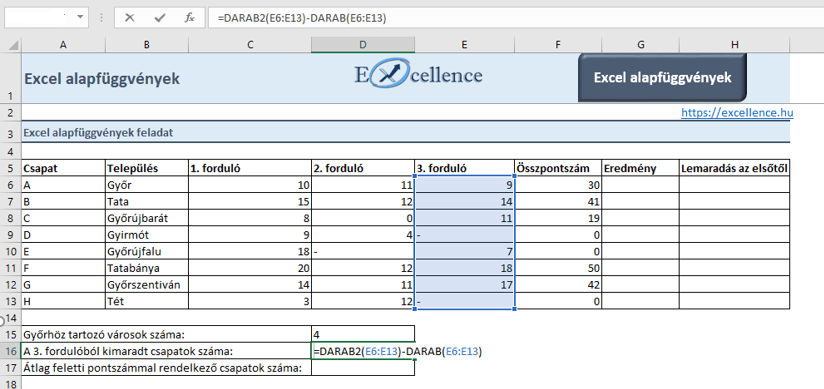Select the cell containing 'Győrújbarát'
Viewport: 824px width, 389px height.
(147, 218)
